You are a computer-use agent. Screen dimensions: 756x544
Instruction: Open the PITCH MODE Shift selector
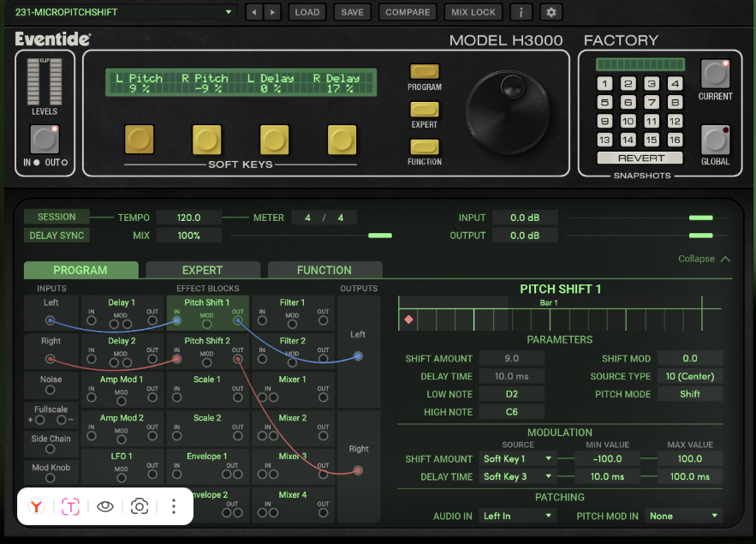[690, 394]
